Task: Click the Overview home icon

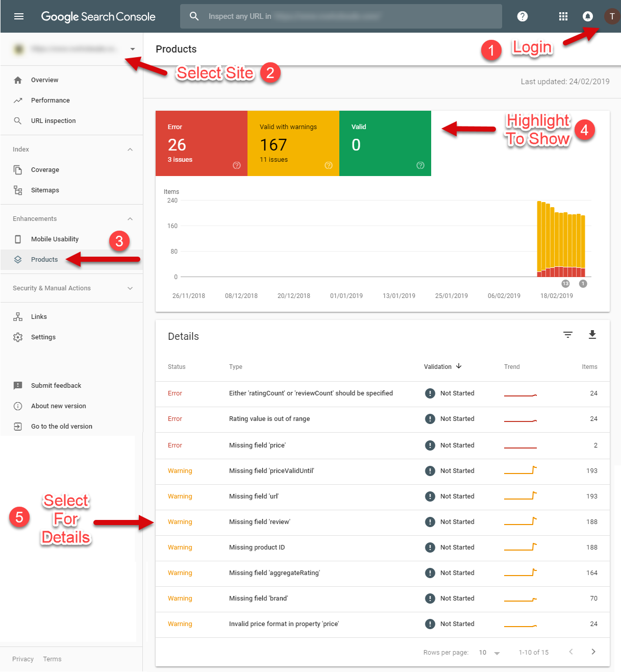Action: [x=18, y=80]
